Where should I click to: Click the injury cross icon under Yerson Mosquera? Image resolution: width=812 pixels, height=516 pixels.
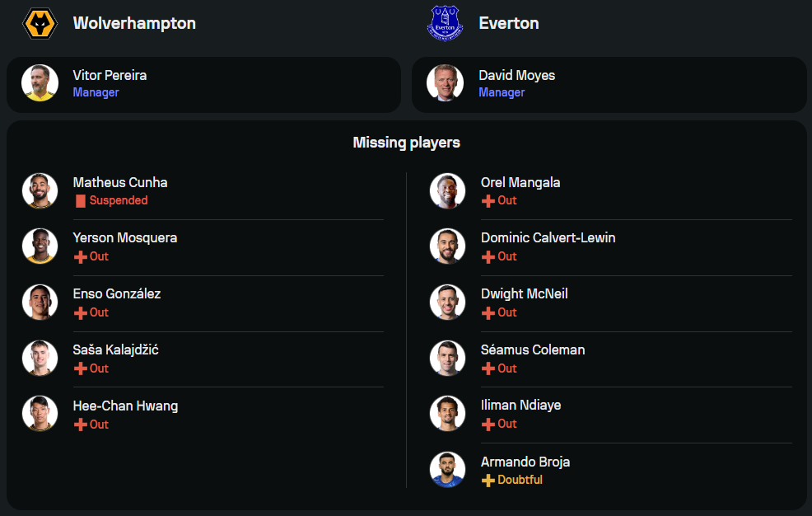coord(80,256)
